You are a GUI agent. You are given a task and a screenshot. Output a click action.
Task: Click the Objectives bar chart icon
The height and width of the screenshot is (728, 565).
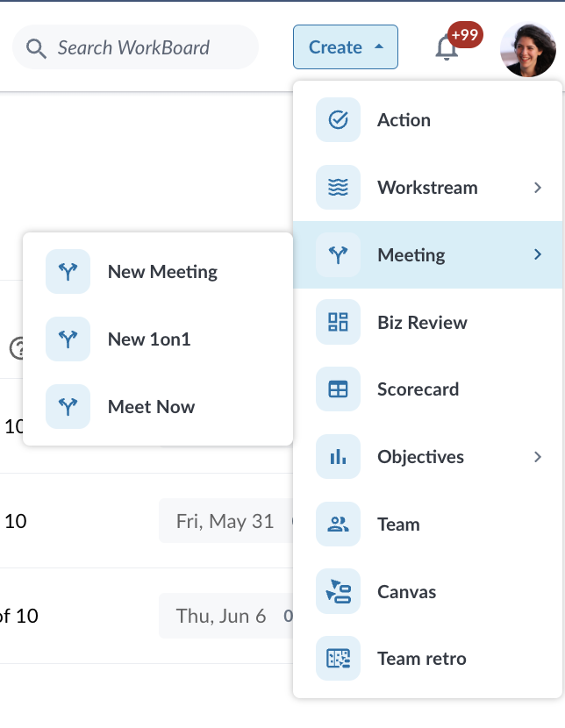pyautogui.click(x=338, y=457)
